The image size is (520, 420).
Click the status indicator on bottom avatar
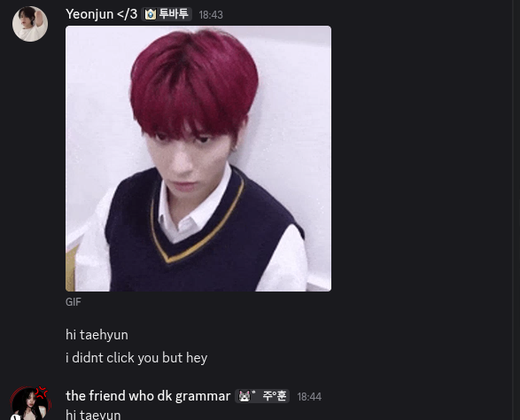(x=15, y=417)
